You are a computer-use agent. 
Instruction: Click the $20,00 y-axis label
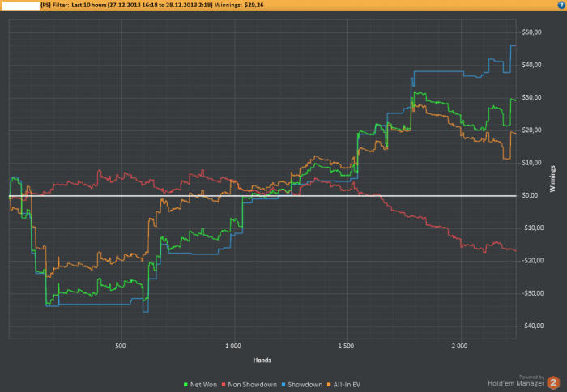(531, 130)
